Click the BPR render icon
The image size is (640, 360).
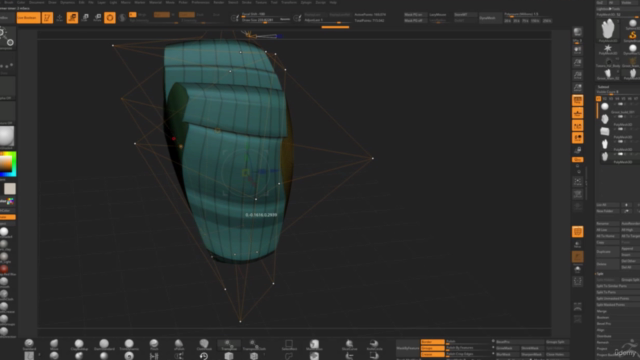coord(578,33)
